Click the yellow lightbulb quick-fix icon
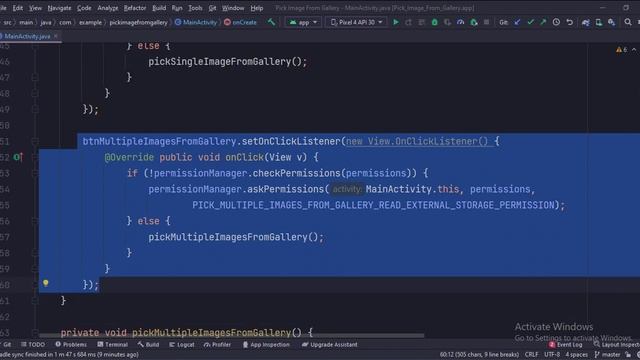The height and width of the screenshot is (360, 640). (x=46, y=282)
